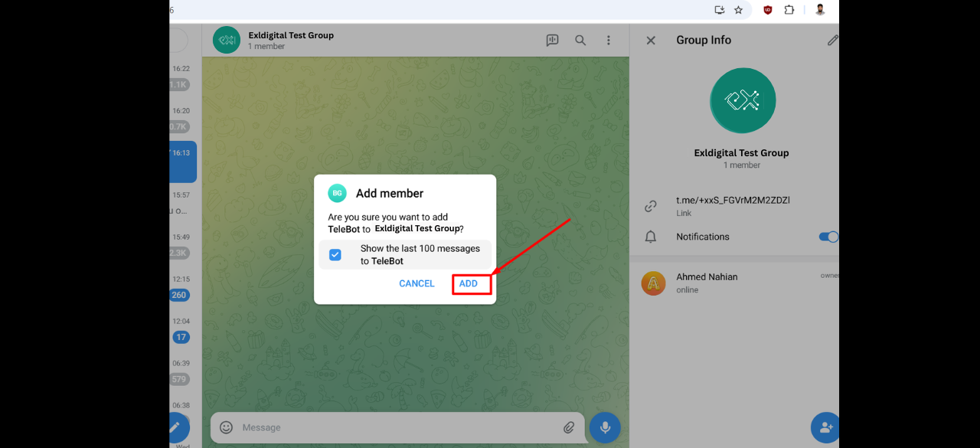The height and width of the screenshot is (448, 980).
Task: Edit group info with the pencil icon
Action: coord(832,41)
